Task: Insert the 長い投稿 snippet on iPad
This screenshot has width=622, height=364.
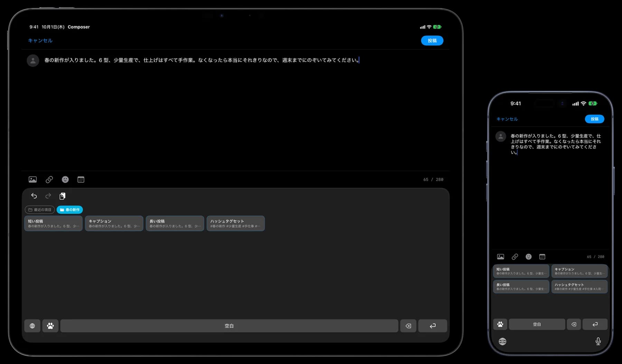Action: coord(175,223)
